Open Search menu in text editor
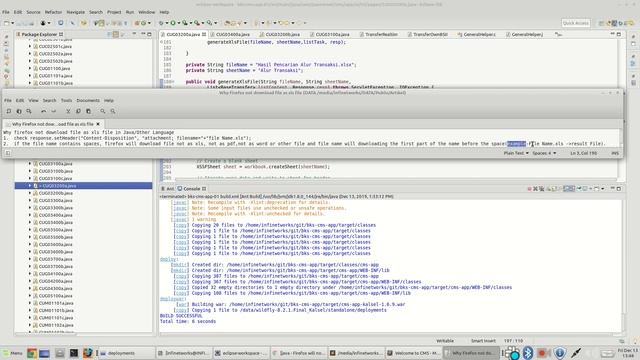The image size is (640, 360). pyautogui.click(x=49, y=100)
